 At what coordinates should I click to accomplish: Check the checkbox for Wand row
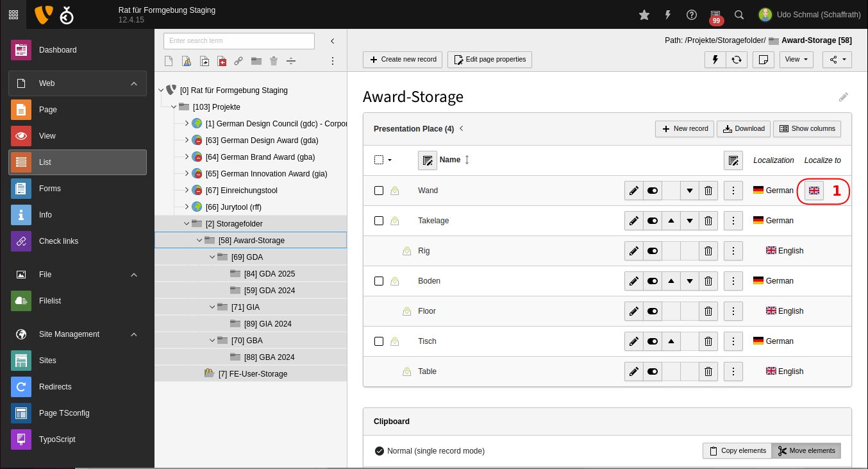coord(379,191)
